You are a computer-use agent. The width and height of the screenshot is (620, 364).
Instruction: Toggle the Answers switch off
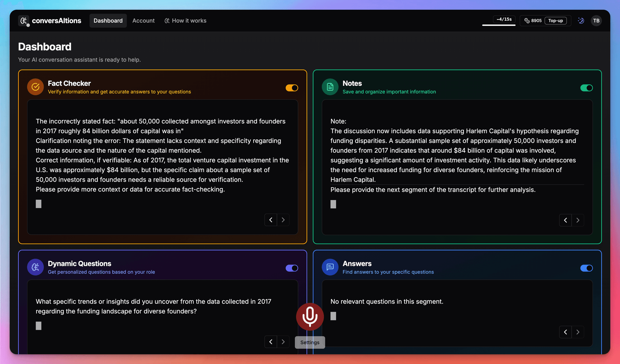586,268
